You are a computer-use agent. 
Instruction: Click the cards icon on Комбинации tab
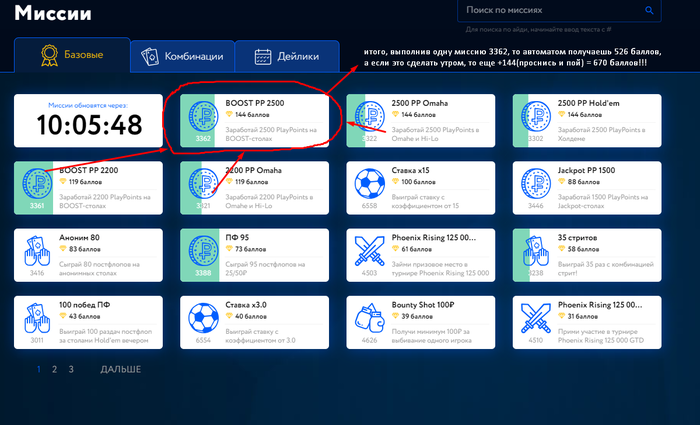pyautogui.click(x=150, y=57)
